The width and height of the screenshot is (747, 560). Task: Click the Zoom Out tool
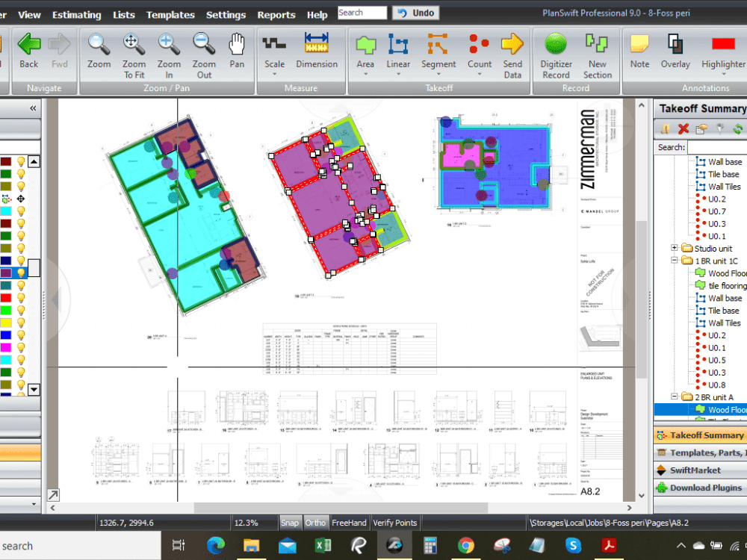pos(204,56)
